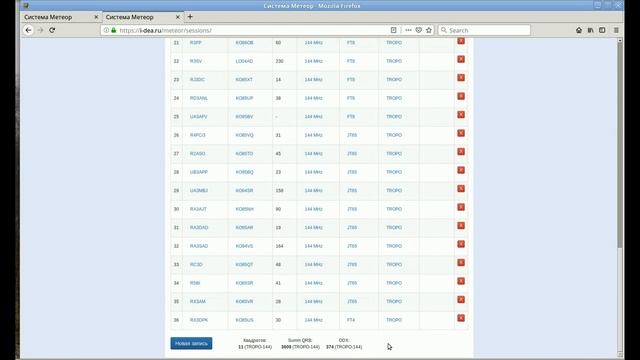Screen dimensions: 640x360
Task: Click the distance value 158 in row 29
Action: (x=279, y=191)
